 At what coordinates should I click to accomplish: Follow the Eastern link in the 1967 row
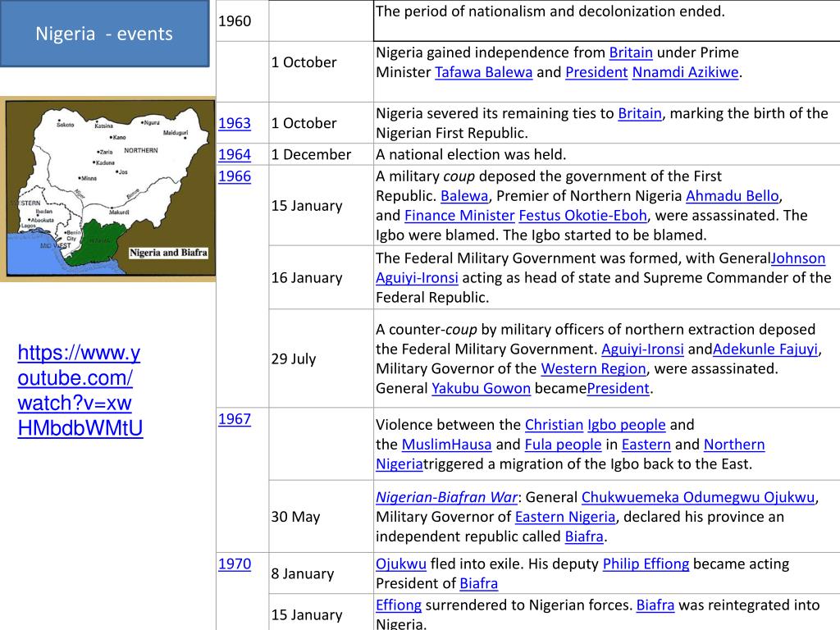(646, 445)
